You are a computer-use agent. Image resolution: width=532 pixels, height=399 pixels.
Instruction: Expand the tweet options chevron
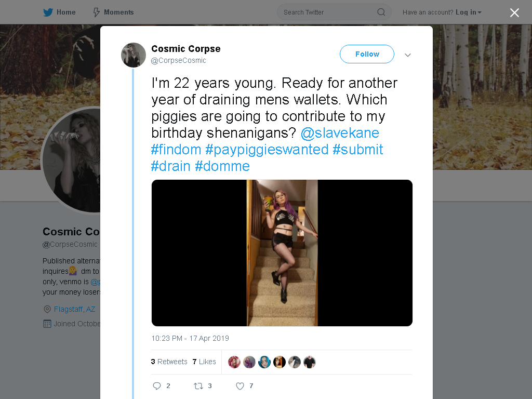(408, 55)
